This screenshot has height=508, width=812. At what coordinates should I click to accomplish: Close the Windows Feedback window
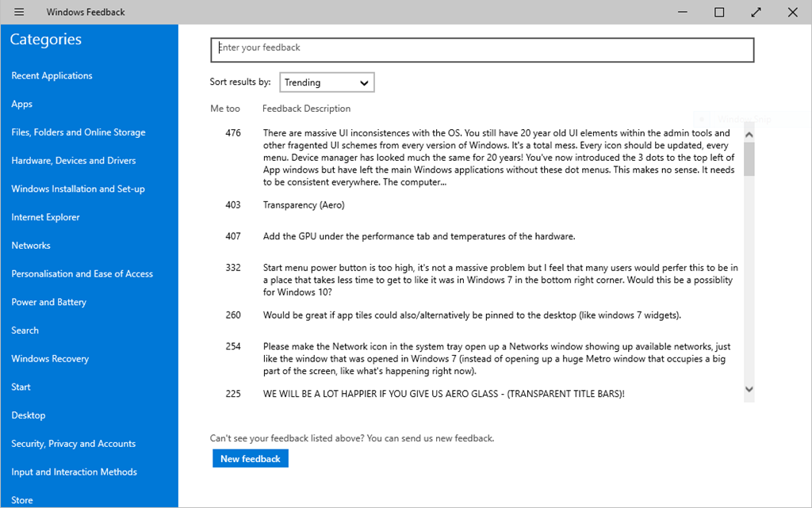click(792, 12)
